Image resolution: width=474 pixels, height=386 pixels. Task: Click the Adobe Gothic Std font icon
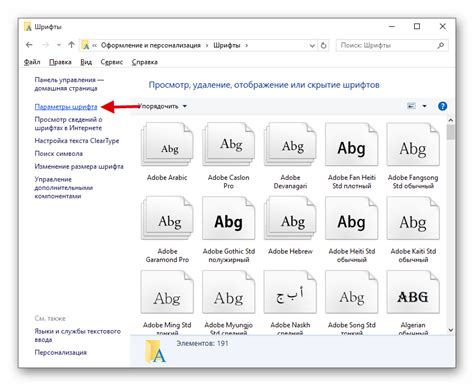[228, 218]
